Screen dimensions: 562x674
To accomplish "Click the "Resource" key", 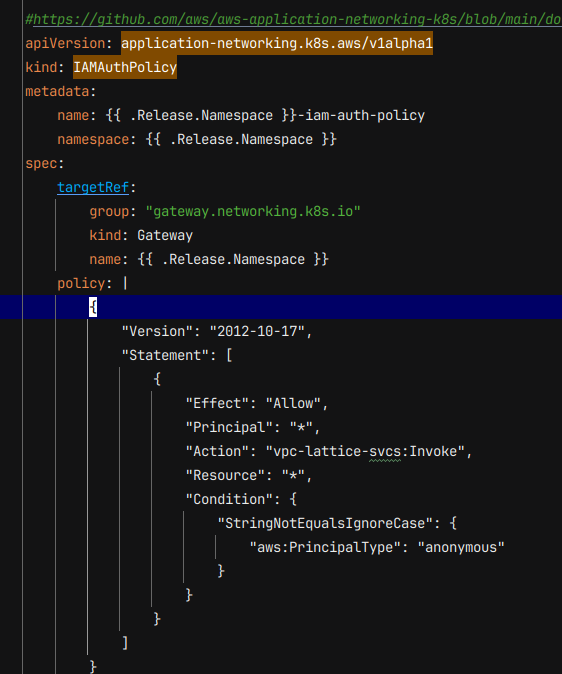I will pos(225,476).
